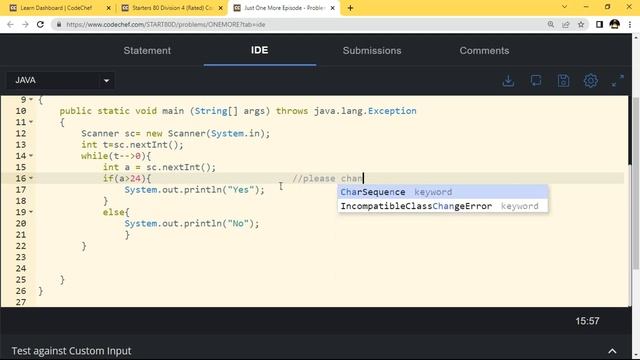
Task: Go forward with the browser forward arrow
Action: 25,24
